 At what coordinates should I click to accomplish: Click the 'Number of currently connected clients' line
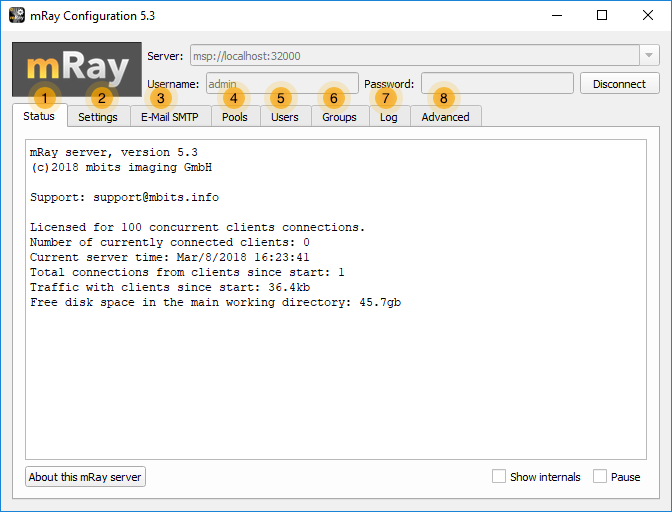tap(169, 243)
